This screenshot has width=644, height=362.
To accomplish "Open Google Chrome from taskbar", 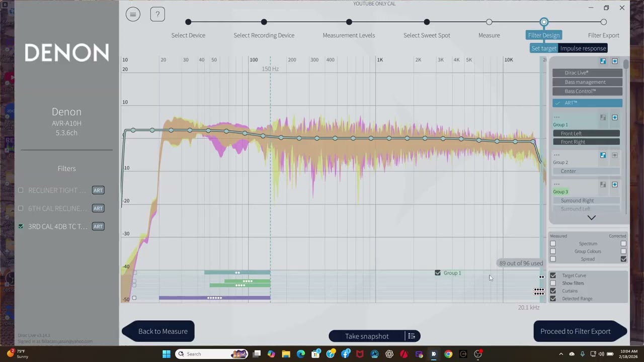I will coord(448,354).
